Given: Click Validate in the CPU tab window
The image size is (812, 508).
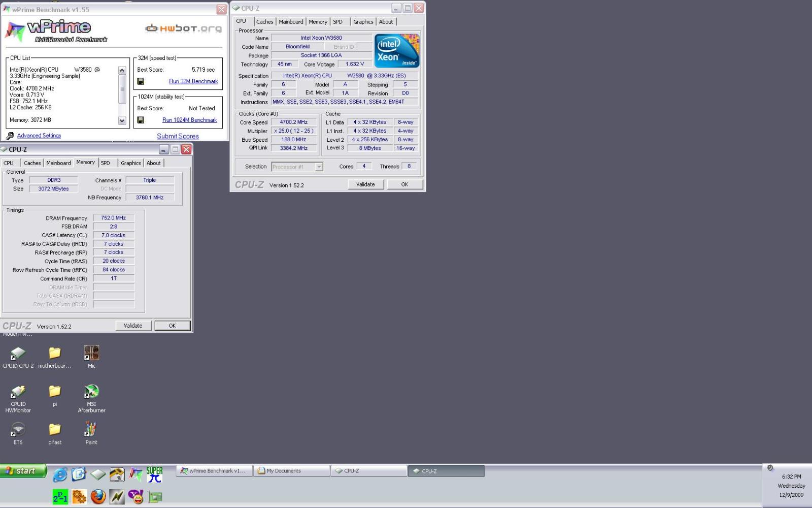Looking at the screenshot, I should (365, 184).
